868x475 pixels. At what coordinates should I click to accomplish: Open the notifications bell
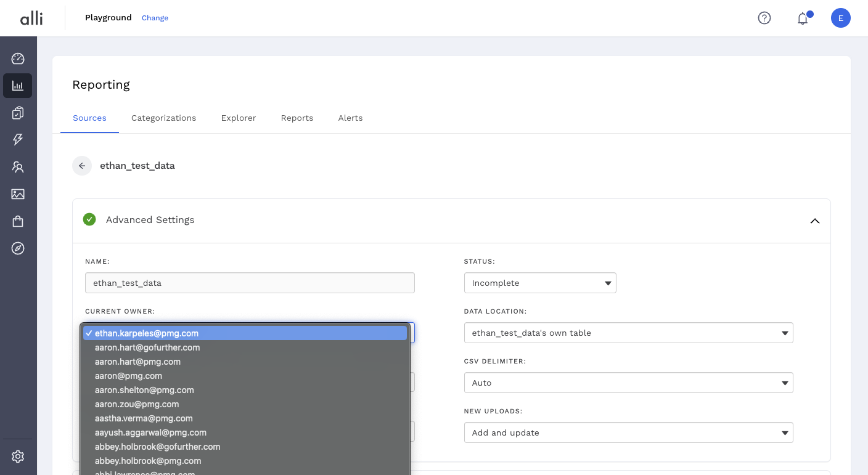click(803, 18)
